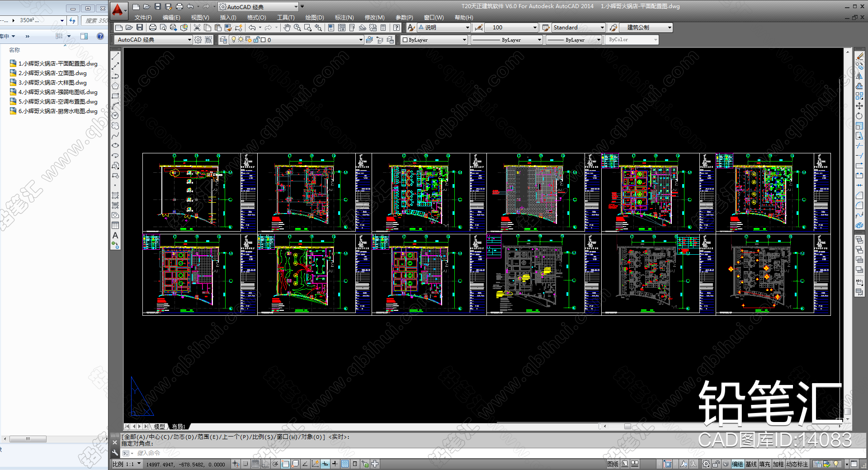Click the Cut scissors icon
This screenshot has width=868, height=470.
[x=197, y=28]
